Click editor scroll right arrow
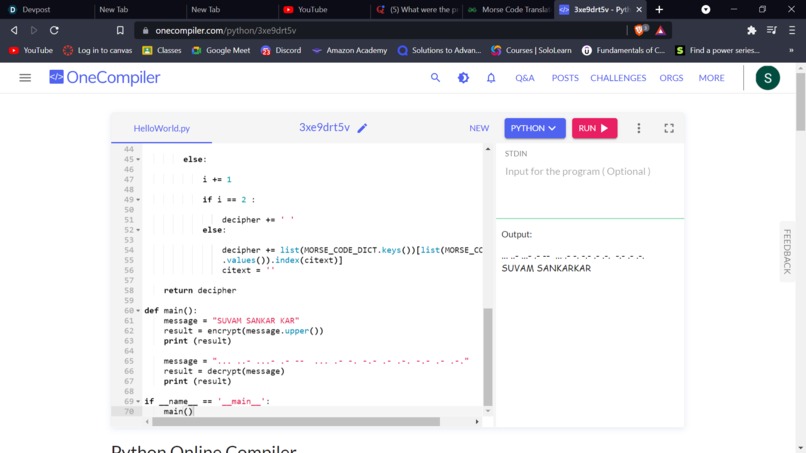 (477, 422)
